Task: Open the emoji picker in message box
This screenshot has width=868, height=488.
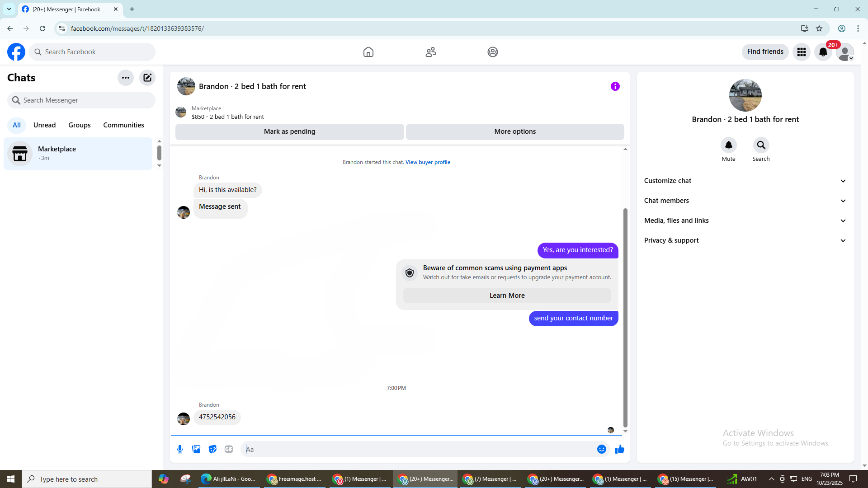Action: [x=601, y=449]
